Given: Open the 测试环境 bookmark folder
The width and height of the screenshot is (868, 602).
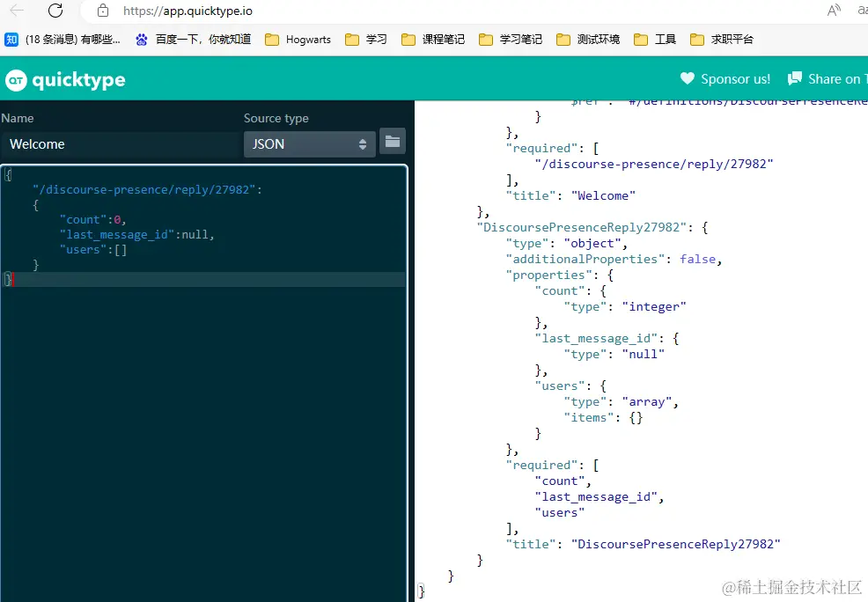Looking at the screenshot, I should coord(588,40).
